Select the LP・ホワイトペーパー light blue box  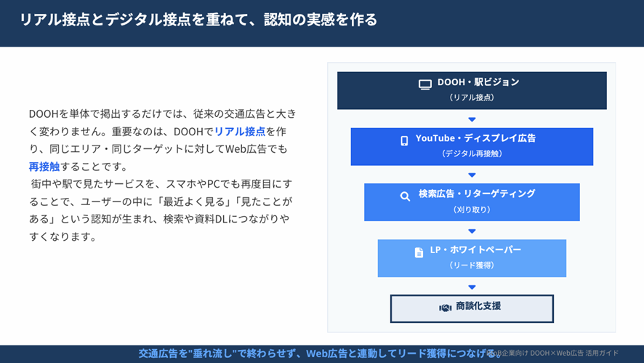pyautogui.click(x=472, y=258)
